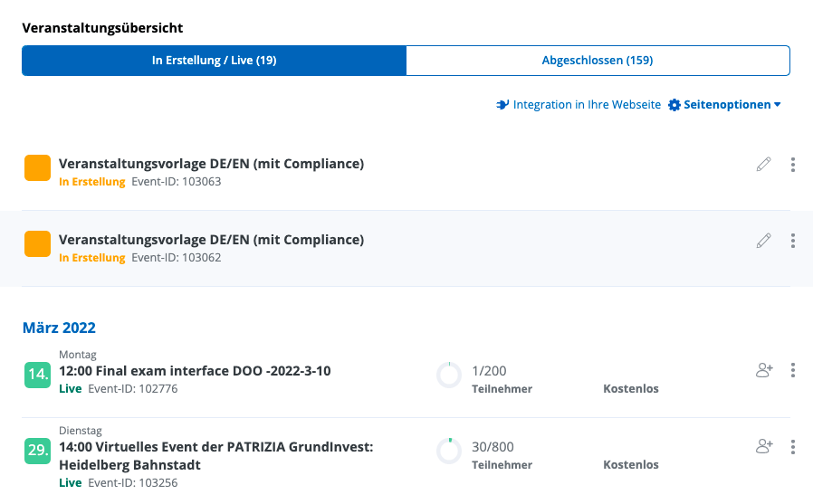
Task: Click add participant icon for PATRIZIA event
Action: [764, 446]
